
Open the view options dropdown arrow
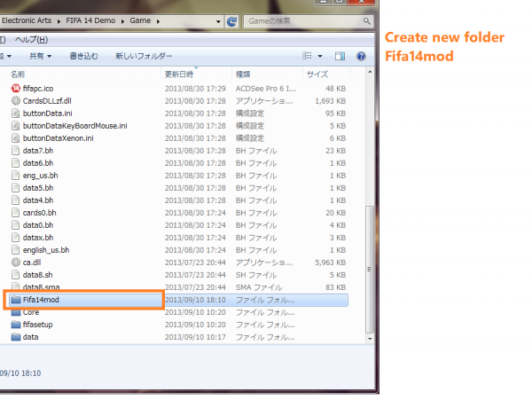(x=320, y=56)
